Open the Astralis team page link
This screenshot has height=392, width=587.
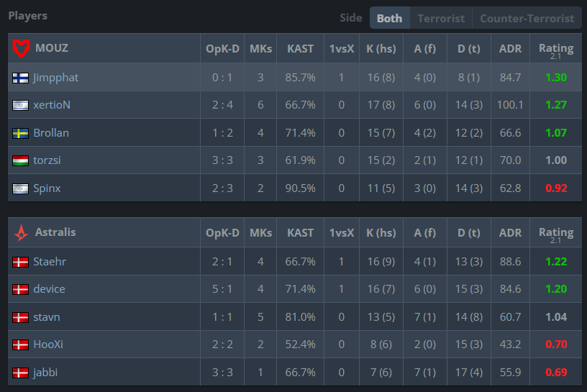click(x=55, y=232)
